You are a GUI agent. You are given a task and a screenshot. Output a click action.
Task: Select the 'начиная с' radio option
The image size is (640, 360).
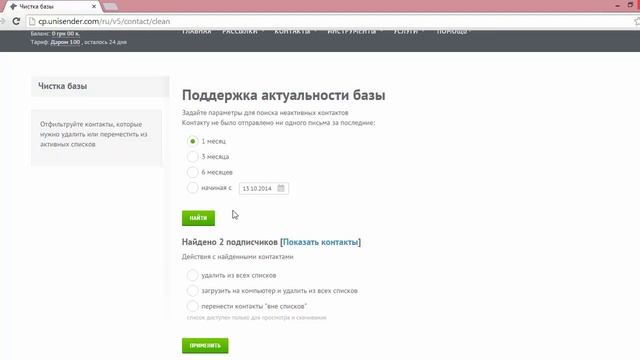[x=192, y=188]
